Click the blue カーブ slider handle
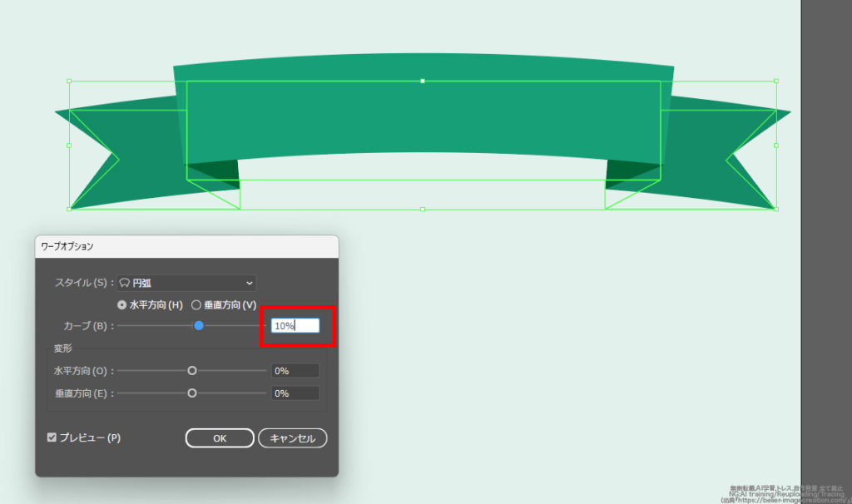This screenshot has height=504, width=852. point(199,326)
